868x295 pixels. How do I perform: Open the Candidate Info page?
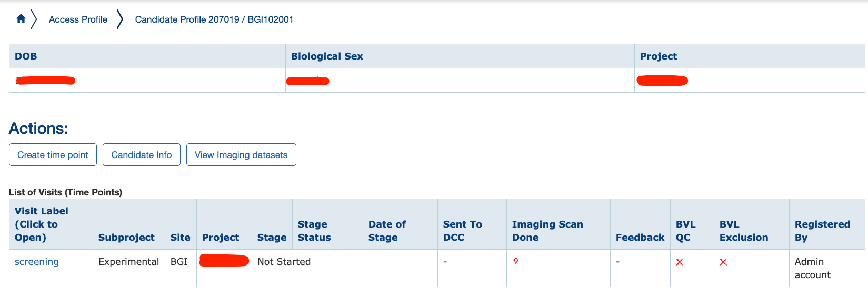pos(142,155)
